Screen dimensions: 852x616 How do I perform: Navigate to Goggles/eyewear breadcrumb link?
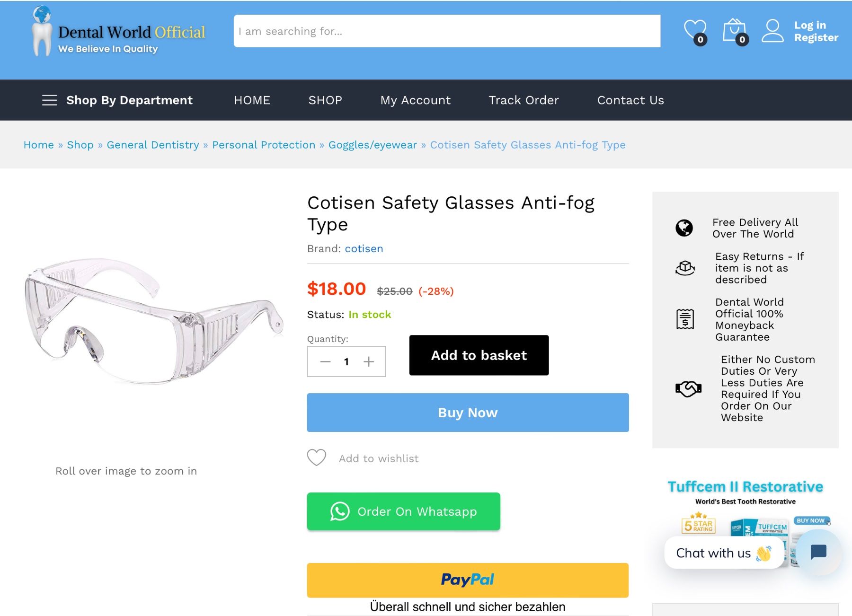pyautogui.click(x=373, y=145)
